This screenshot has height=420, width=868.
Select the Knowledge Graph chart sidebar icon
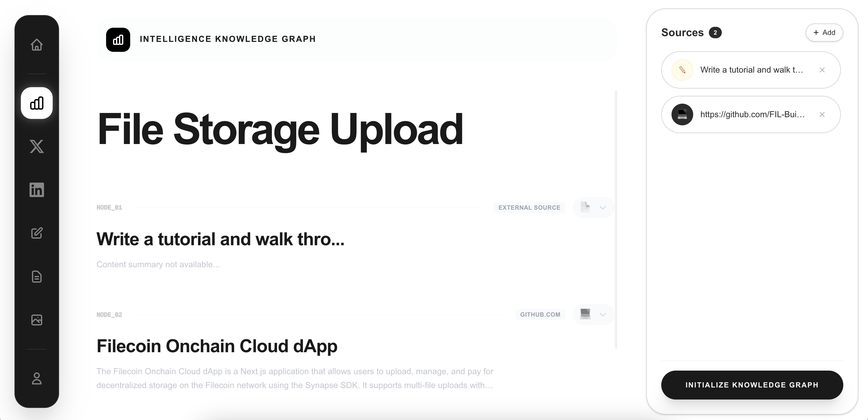37,103
